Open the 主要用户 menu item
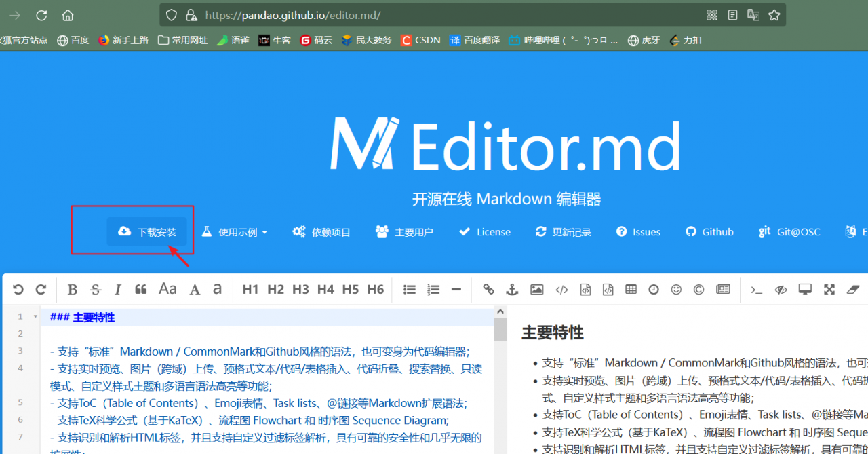Screen dimensions: 868x454 point(404,232)
